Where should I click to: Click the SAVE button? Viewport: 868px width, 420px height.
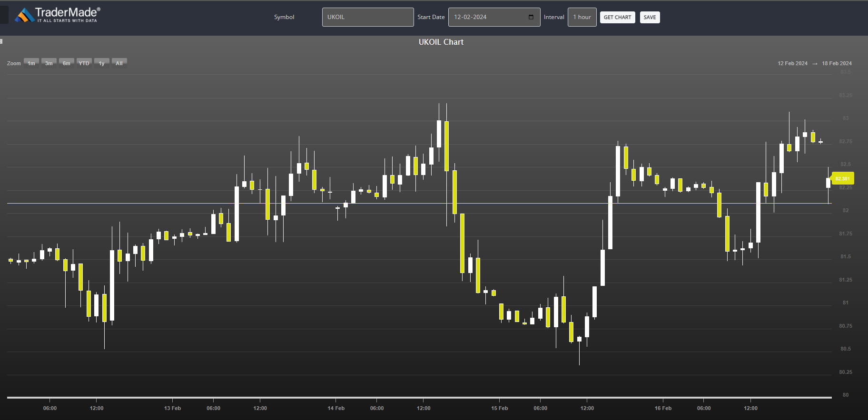click(x=650, y=18)
